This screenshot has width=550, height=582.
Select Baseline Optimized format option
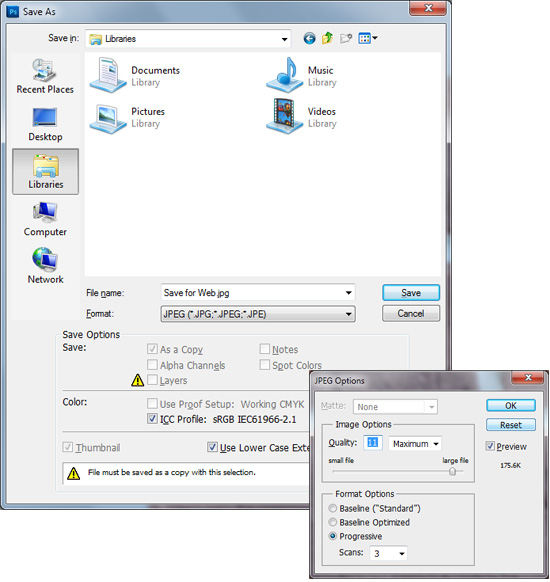coord(333,522)
